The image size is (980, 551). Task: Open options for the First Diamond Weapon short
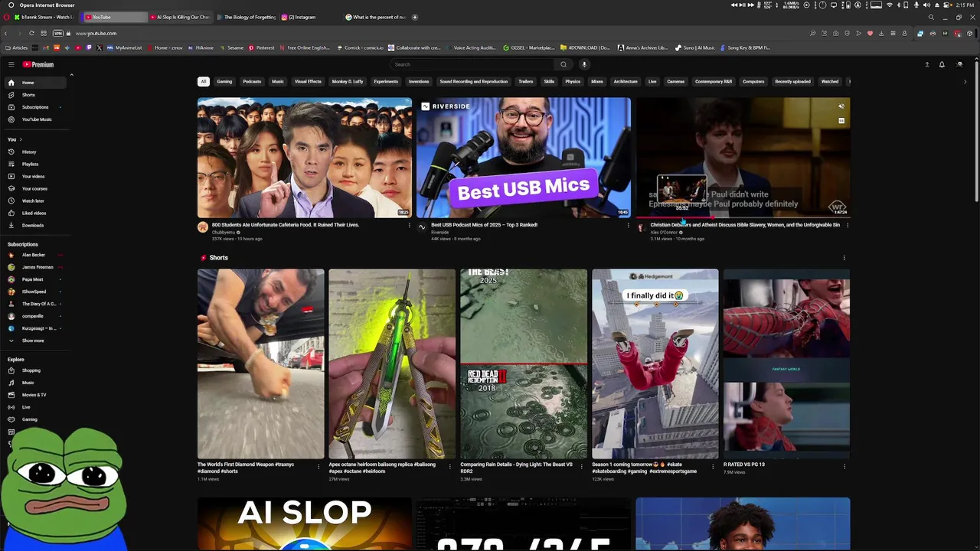coord(319,466)
